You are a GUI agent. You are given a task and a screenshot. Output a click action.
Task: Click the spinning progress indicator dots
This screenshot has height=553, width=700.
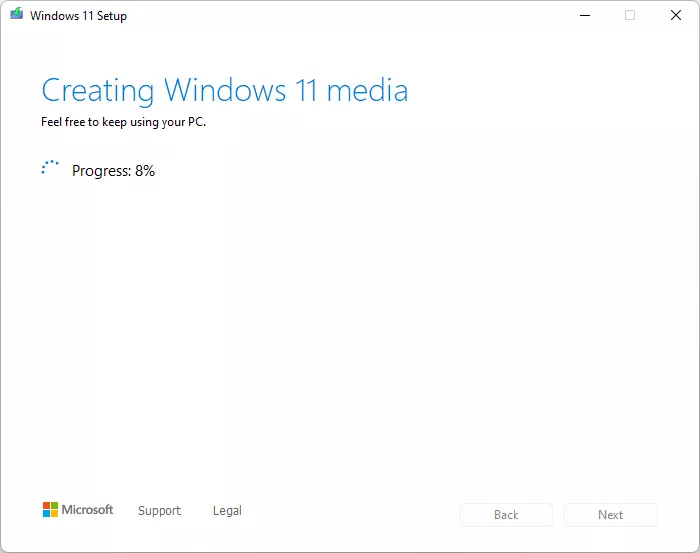pyautogui.click(x=50, y=167)
